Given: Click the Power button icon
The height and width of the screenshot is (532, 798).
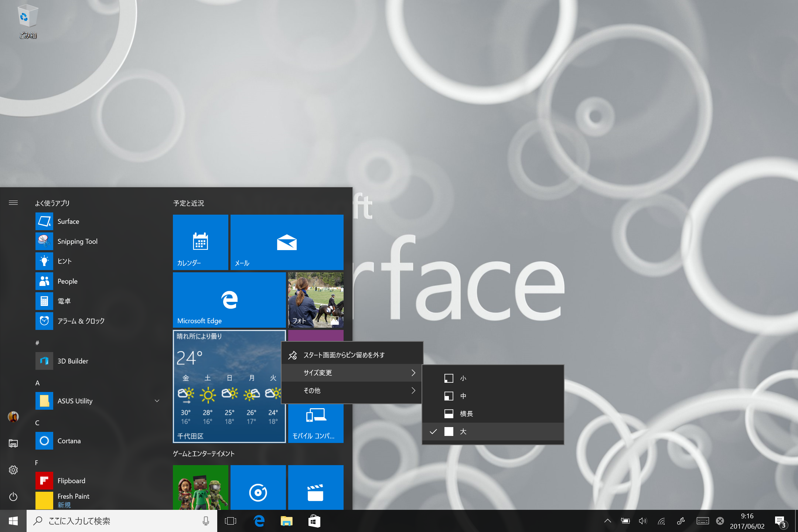Looking at the screenshot, I should (13, 497).
